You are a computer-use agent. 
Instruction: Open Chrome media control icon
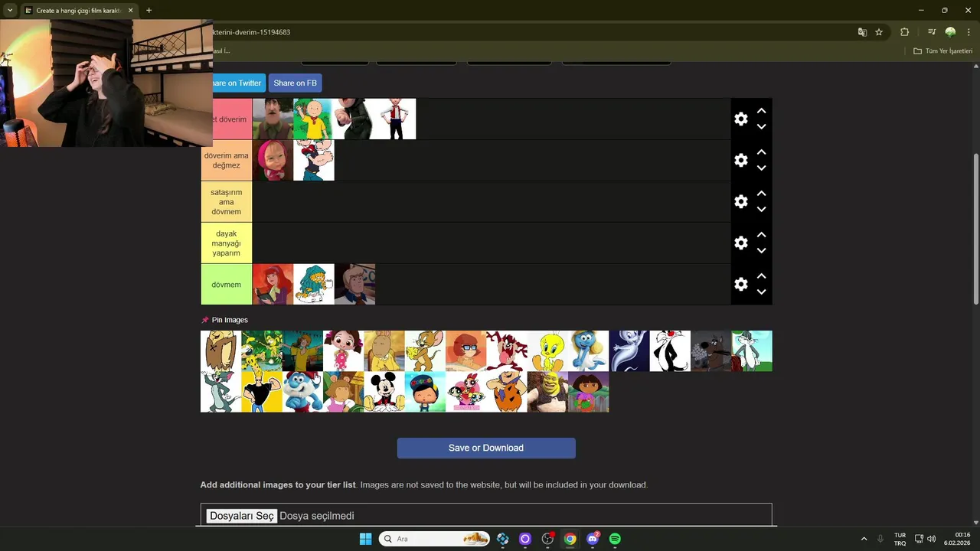coord(932,32)
